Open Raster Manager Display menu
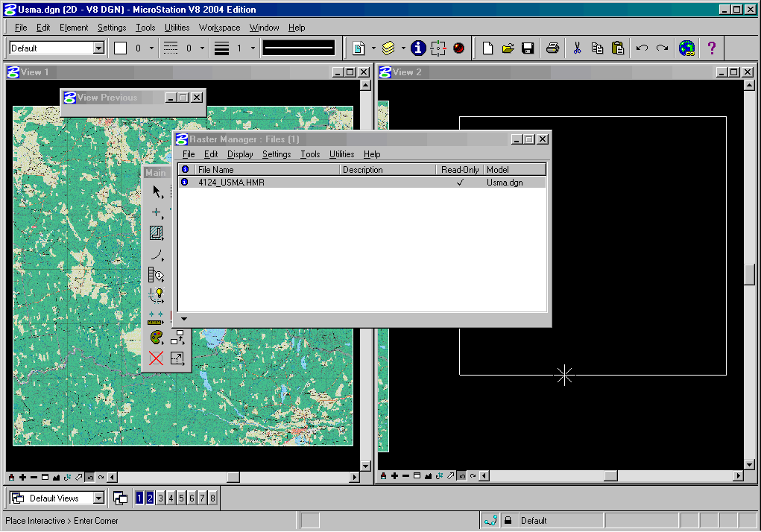This screenshot has width=761, height=532. [240, 154]
